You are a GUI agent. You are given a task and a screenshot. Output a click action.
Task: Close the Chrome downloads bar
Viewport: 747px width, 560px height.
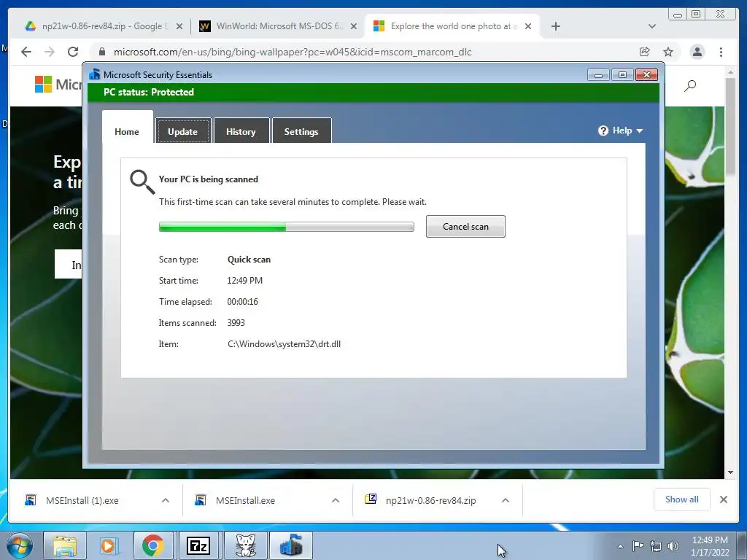coord(724,499)
